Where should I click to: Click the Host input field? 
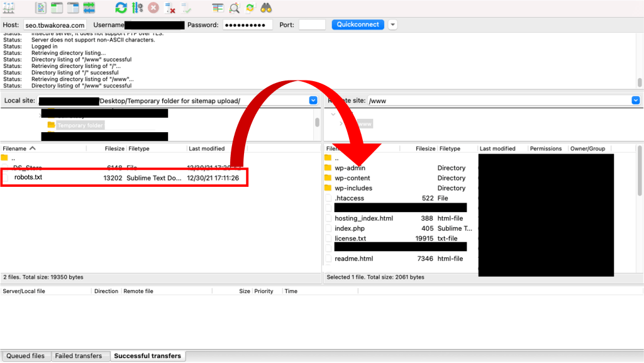click(55, 25)
